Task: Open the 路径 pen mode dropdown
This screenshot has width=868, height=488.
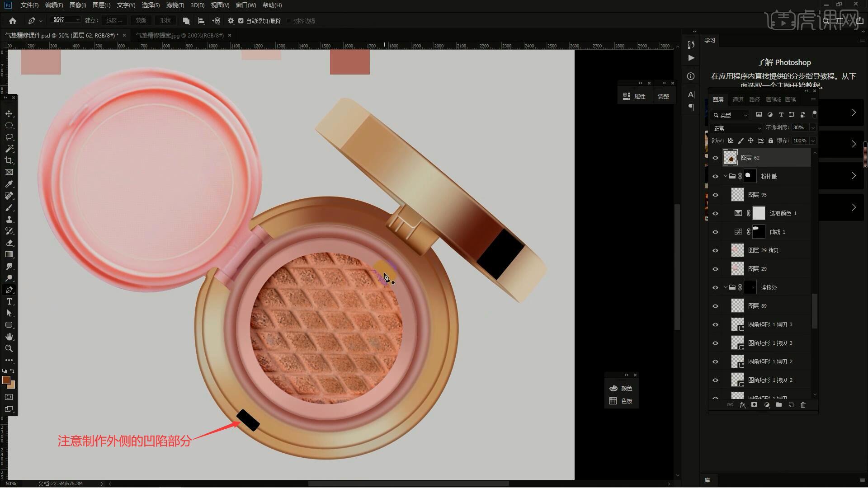Action: 66,20
